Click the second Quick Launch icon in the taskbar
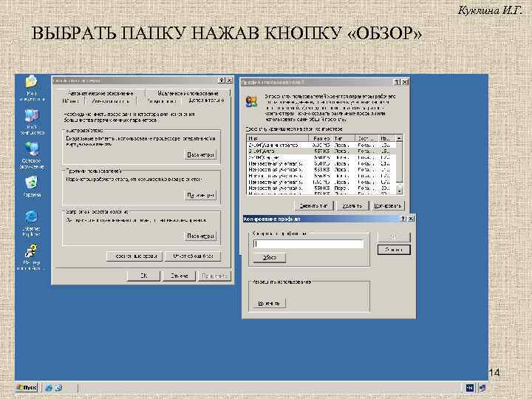532x399 pixels. 58,387
